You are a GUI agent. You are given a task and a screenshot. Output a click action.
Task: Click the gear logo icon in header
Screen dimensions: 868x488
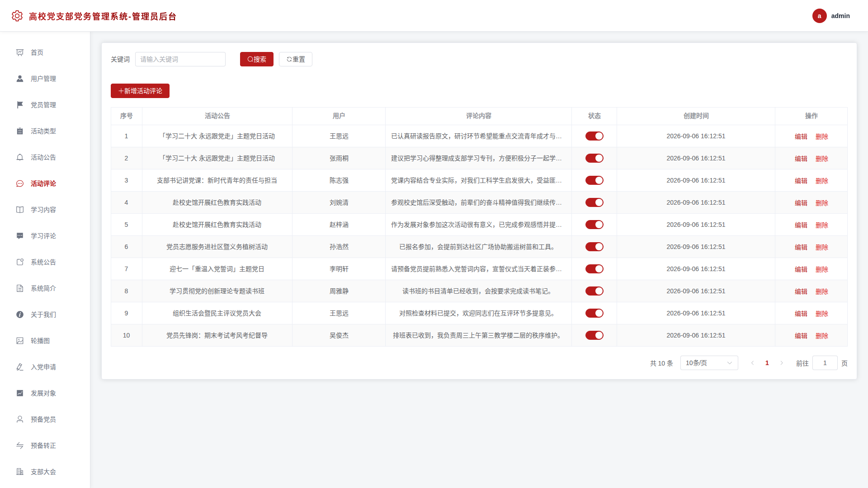[x=17, y=16]
